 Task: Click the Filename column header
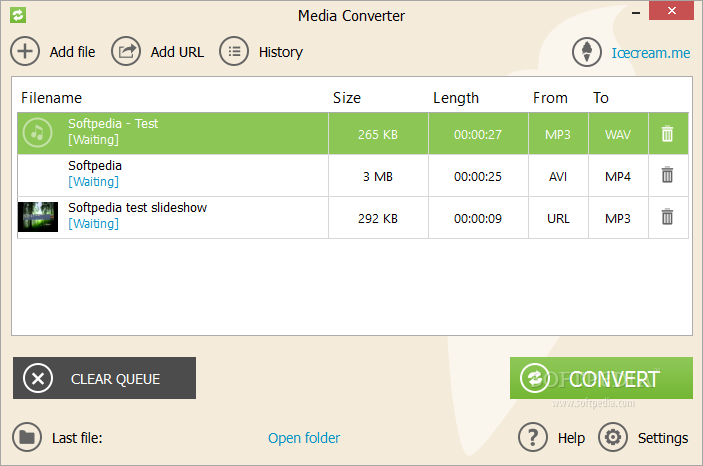tap(52, 98)
